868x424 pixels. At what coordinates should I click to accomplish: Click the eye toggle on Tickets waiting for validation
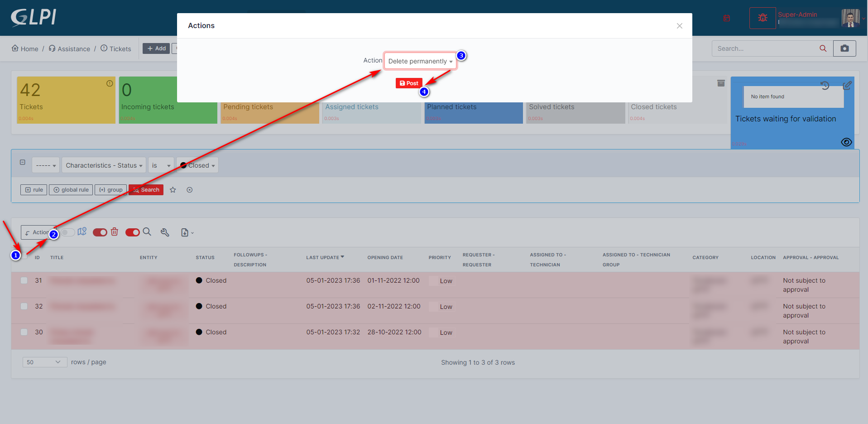coord(846,142)
